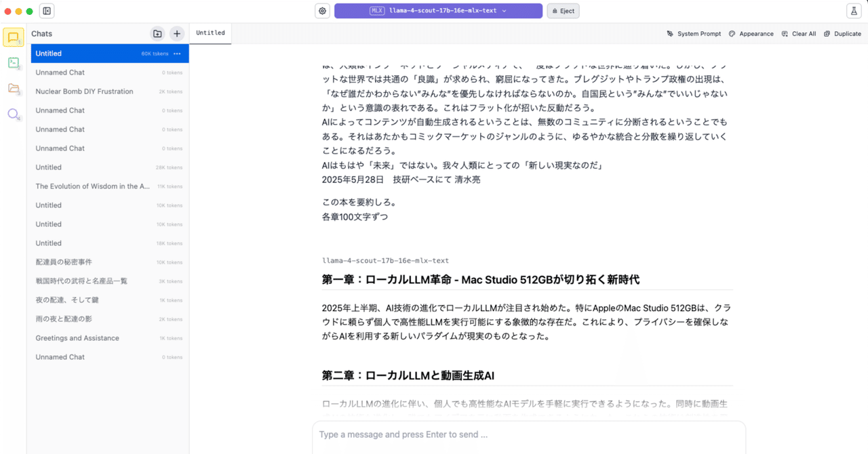The image size is (868, 454).
Task: Toggle the left sidebar panel icon
Action: pos(47,11)
